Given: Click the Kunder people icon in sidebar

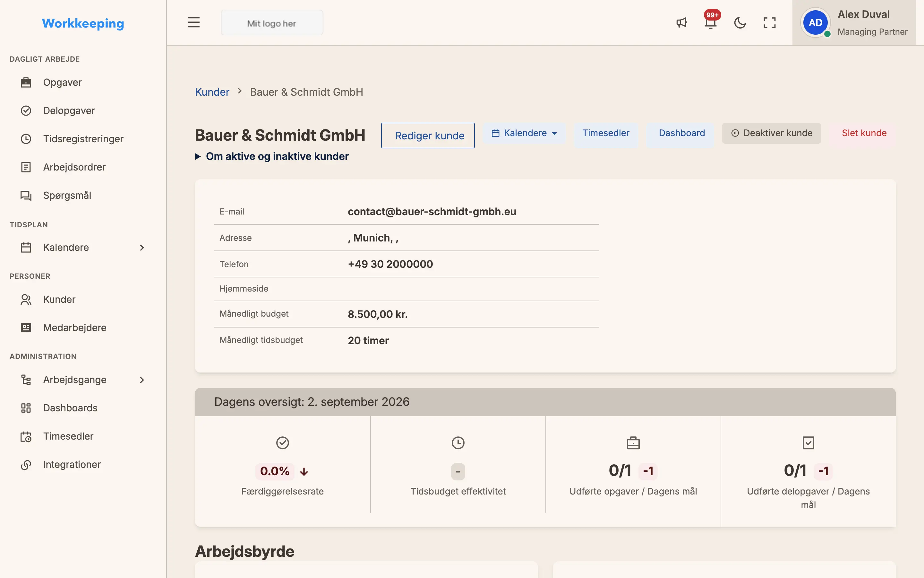Looking at the screenshot, I should 26,299.
